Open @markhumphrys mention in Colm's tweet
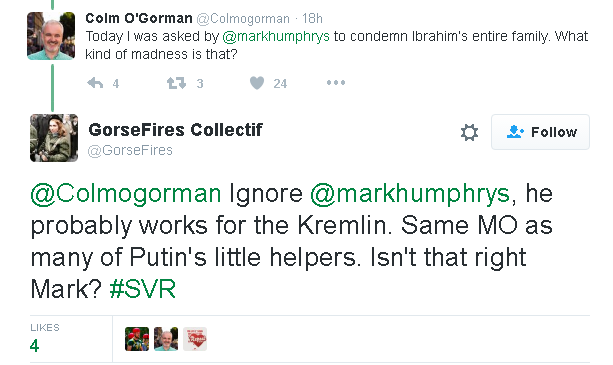 click(x=276, y=36)
